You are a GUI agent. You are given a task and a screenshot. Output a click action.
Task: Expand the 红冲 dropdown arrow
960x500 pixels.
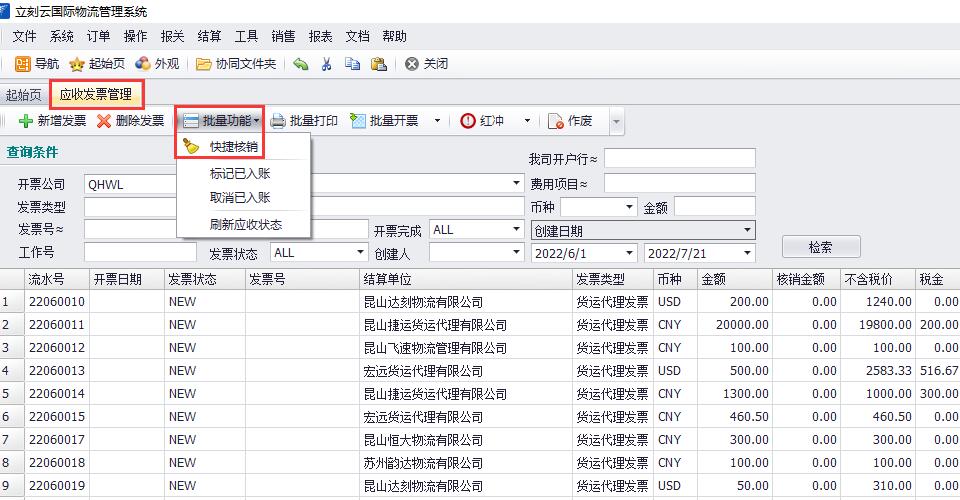526,121
